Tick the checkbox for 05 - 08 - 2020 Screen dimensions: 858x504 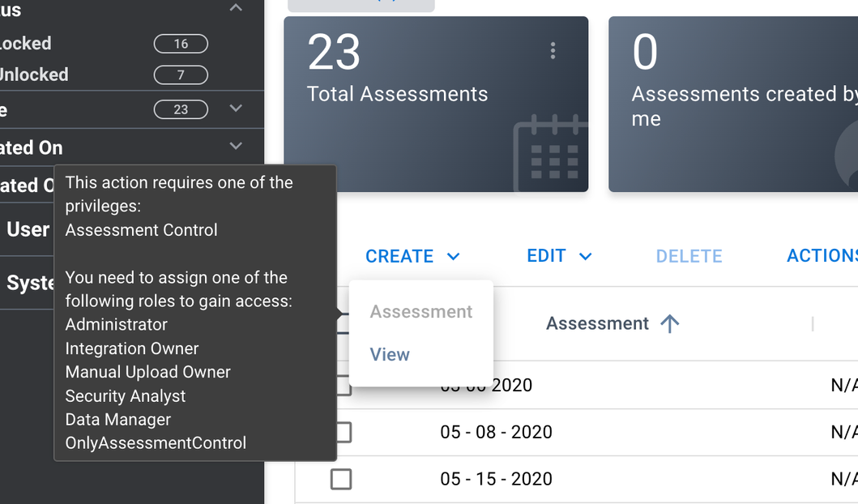(341, 432)
